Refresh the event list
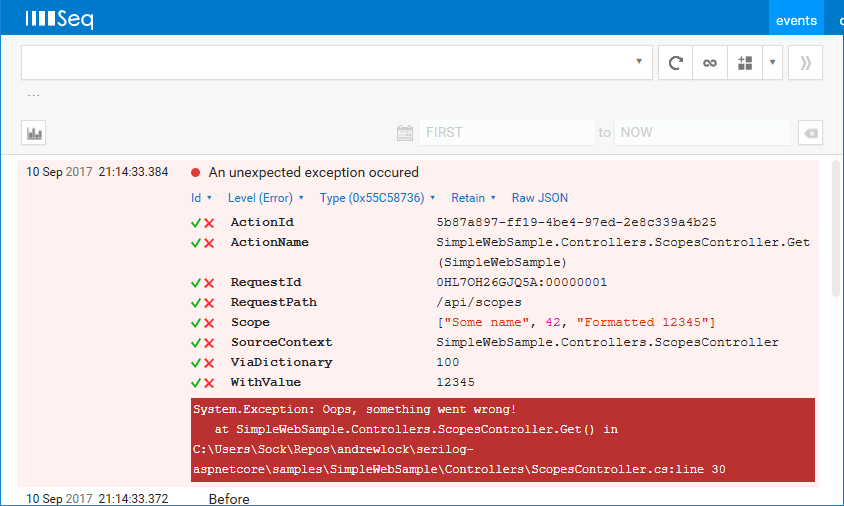Image resolution: width=844 pixels, height=506 pixels. (676, 63)
